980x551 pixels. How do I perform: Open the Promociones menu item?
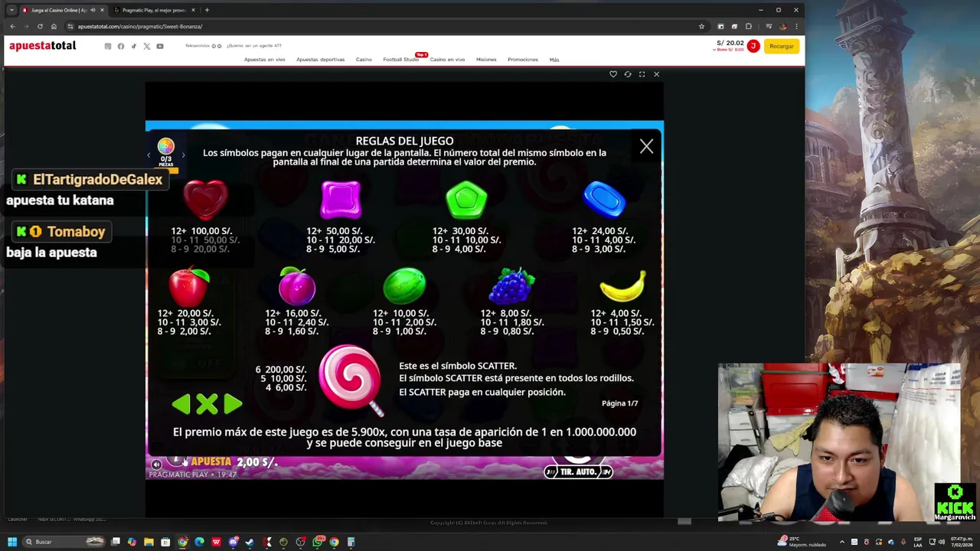523,60
